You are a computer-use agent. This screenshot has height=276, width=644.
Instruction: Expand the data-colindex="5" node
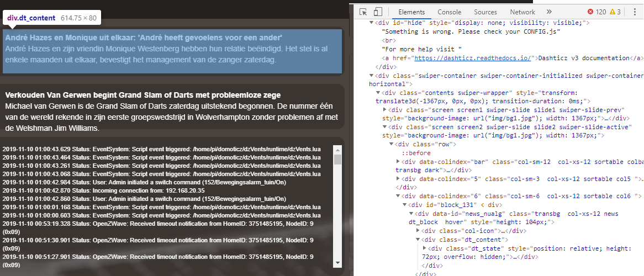point(398,179)
